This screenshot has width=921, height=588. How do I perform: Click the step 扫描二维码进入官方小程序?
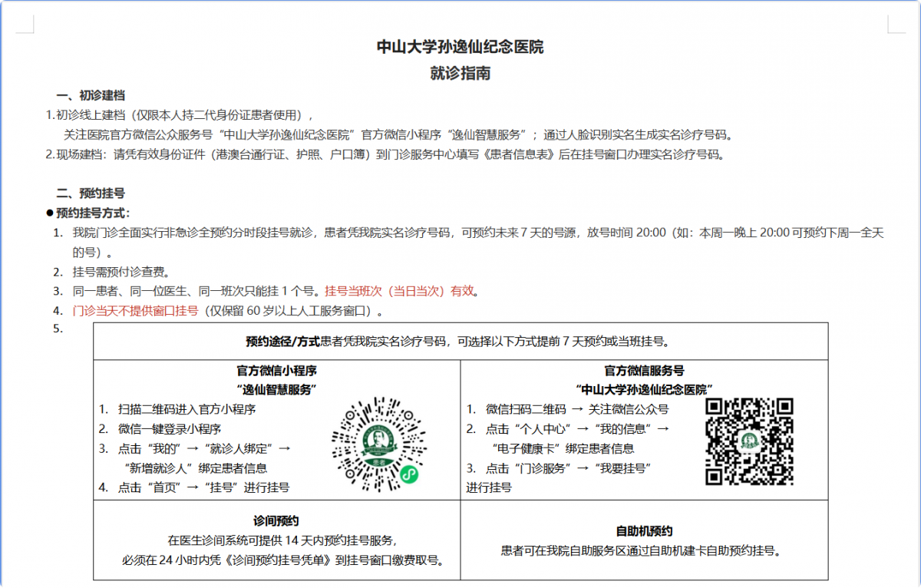(x=187, y=409)
